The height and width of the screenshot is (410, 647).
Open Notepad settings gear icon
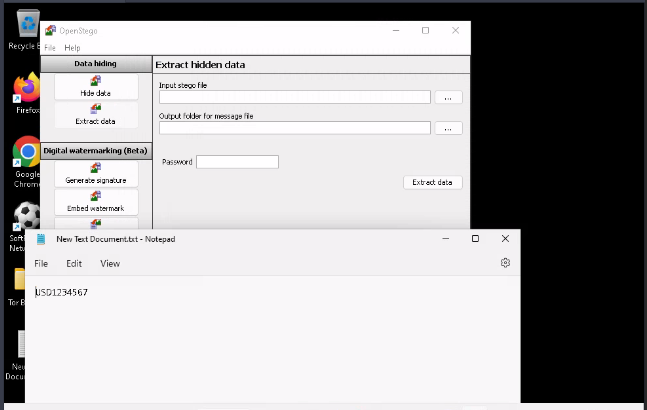pos(505,263)
